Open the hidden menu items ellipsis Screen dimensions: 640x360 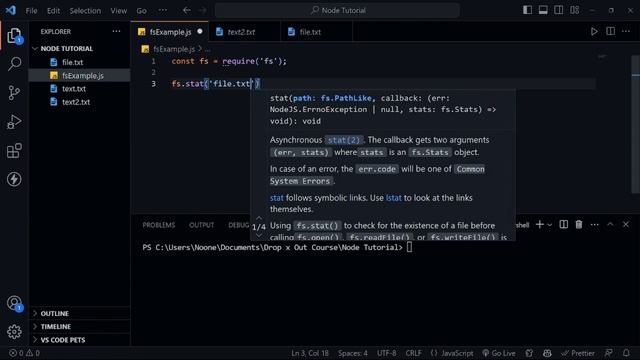[x=162, y=10]
